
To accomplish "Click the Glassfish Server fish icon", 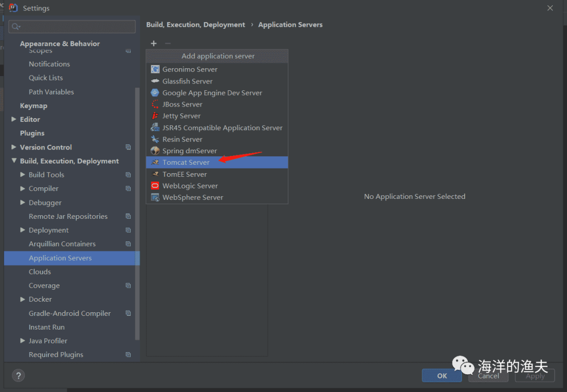I will tap(155, 81).
